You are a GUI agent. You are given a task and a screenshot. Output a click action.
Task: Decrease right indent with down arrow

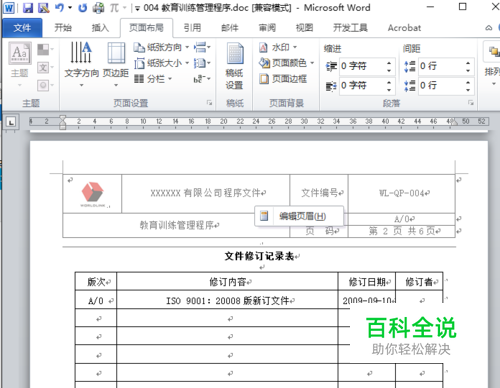tap(389, 90)
